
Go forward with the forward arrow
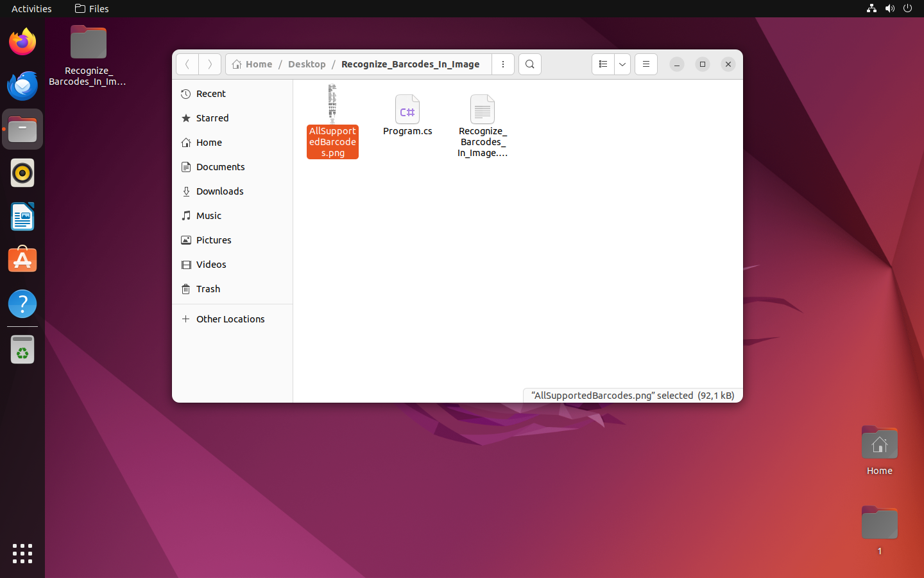[210, 64]
